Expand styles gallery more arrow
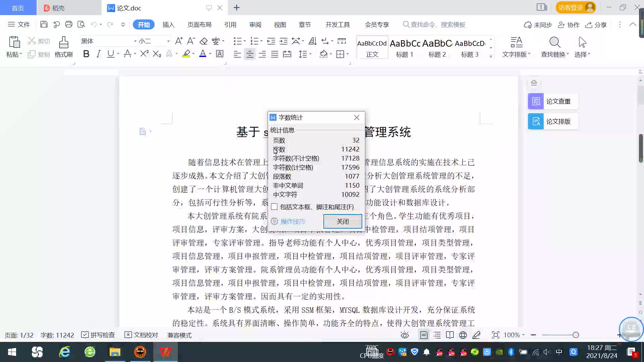The height and width of the screenshot is (362, 644). tap(491, 56)
